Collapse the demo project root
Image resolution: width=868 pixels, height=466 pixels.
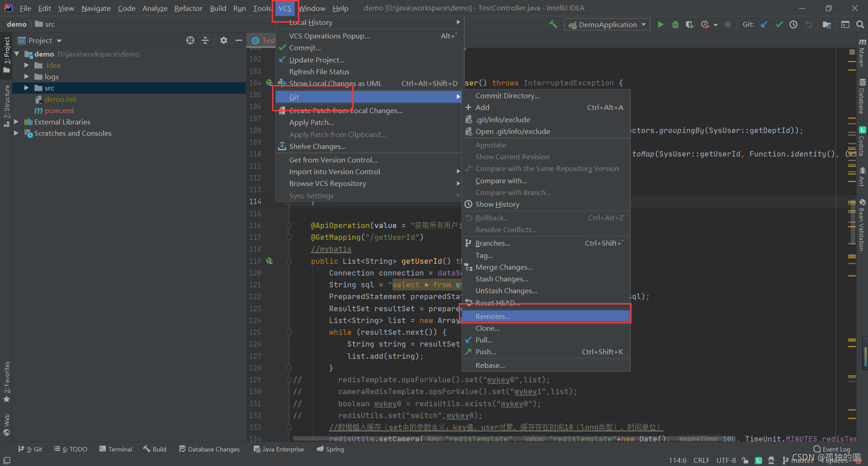coord(17,54)
